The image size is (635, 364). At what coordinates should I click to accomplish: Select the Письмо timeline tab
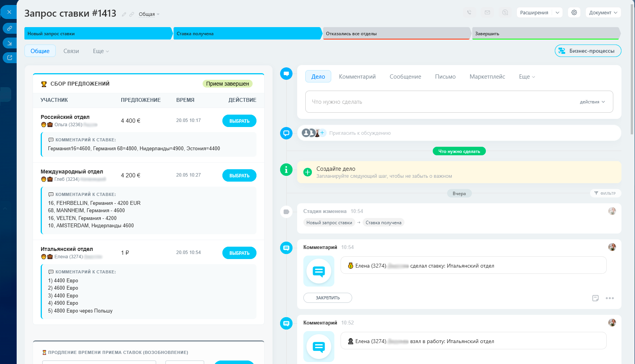[445, 77]
